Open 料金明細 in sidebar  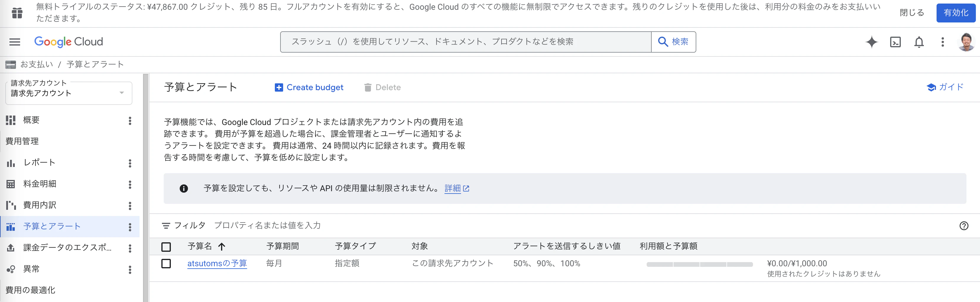click(x=40, y=184)
